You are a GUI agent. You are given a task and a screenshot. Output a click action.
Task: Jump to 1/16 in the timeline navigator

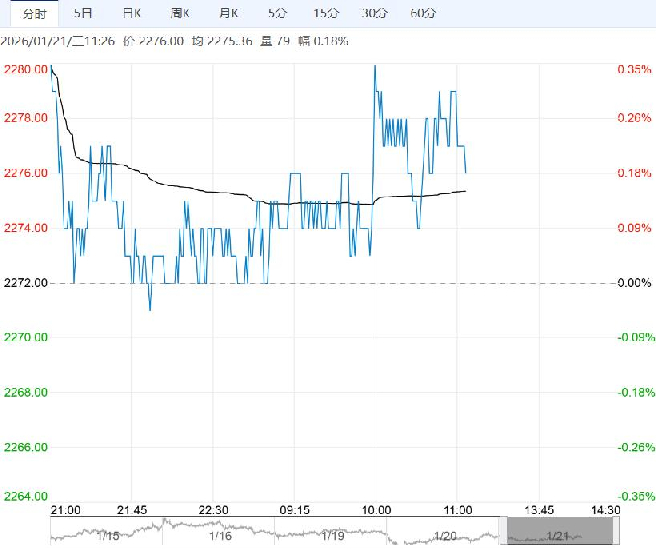coord(221,536)
